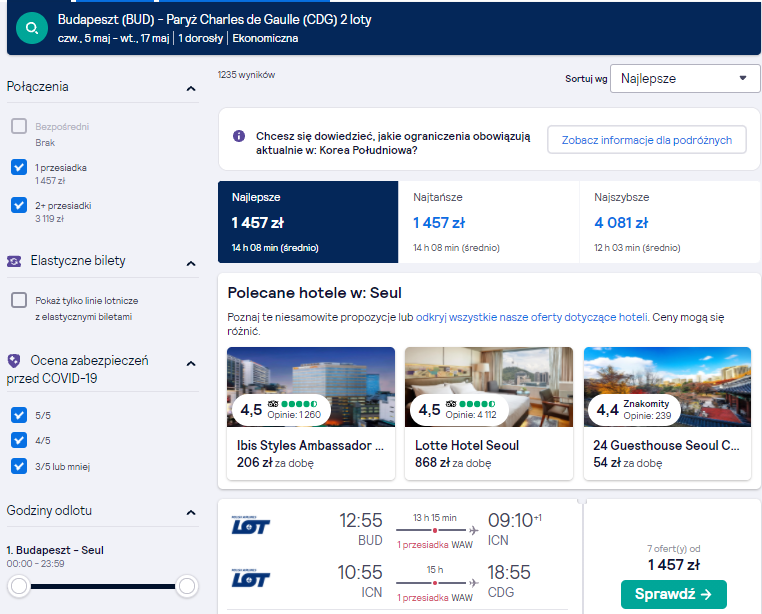Uncheck the 1 przesiadka checkbox

point(19,167)
